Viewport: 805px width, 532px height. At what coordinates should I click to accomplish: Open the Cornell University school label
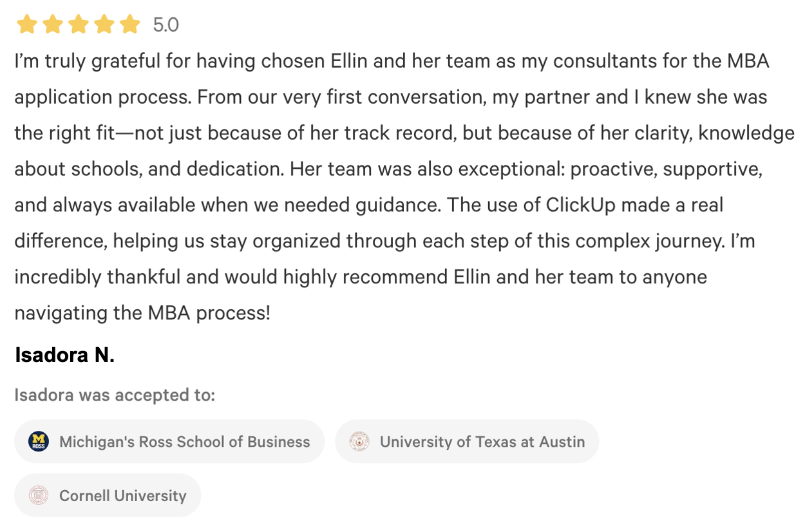[x=122, y=495]
